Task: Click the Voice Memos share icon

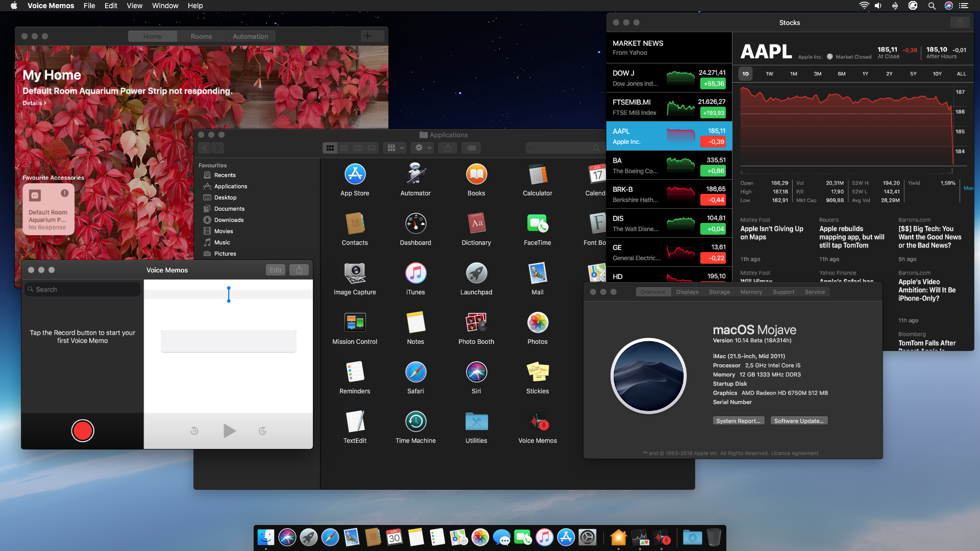Action: pyautogui.click(x=299, y=270)
